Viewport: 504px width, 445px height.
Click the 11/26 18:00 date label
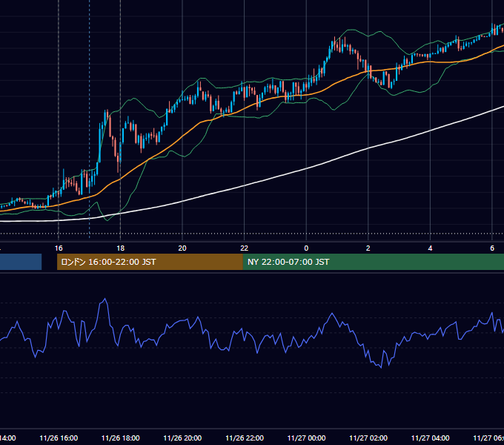click(x=121, y=438)
